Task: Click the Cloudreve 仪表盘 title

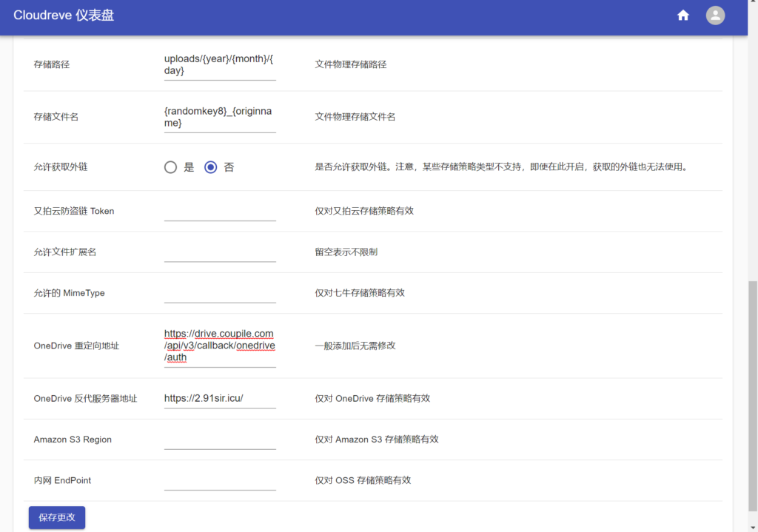Action: (x=64, y=15)
